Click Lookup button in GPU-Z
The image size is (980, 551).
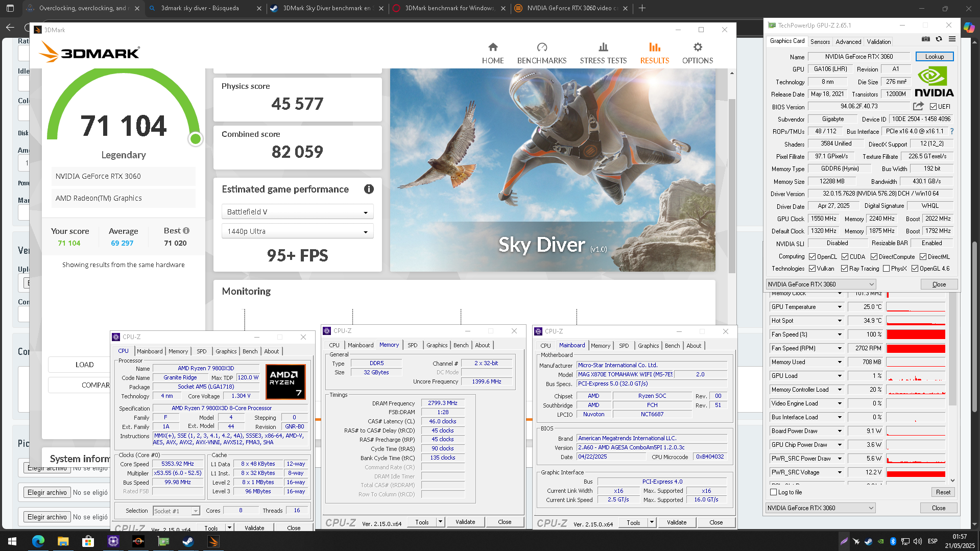tap(934, 57)
